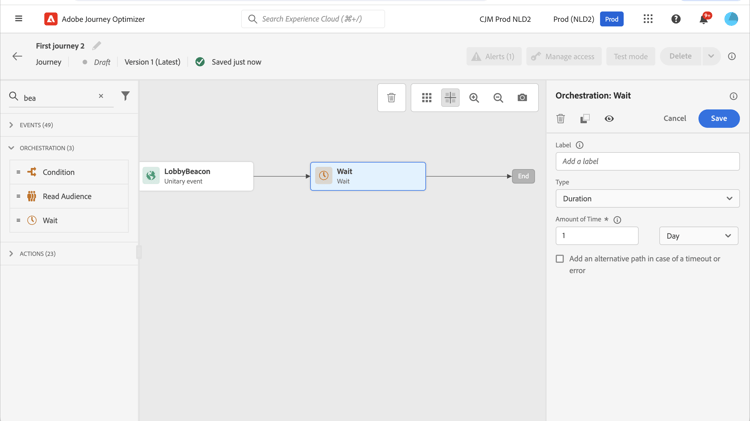Delete the selected node using canvas trash icon
The image size is (750, 421).
391,98
